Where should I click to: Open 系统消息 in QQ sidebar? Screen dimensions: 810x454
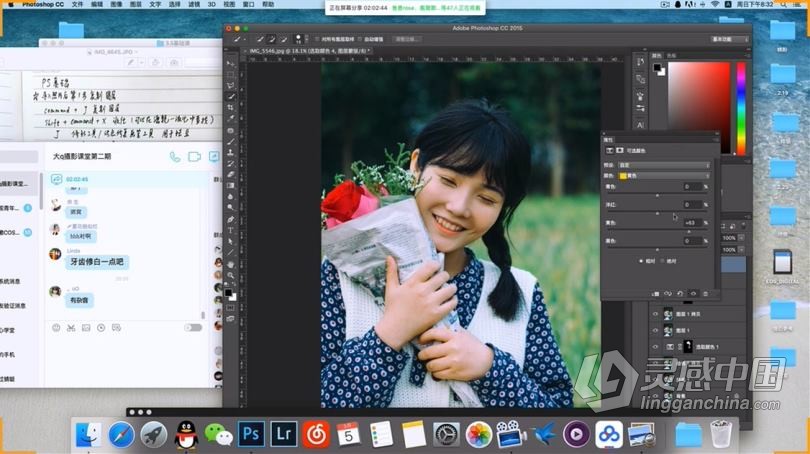point(10,281)
